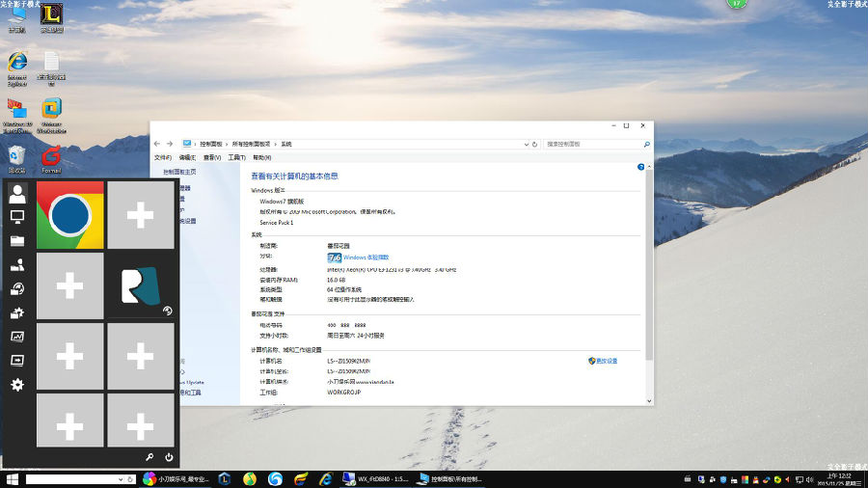This screenshot has height=488, width=868.
Task: Open the Chrome tile in start menu
Action: [x=70, y=215]
